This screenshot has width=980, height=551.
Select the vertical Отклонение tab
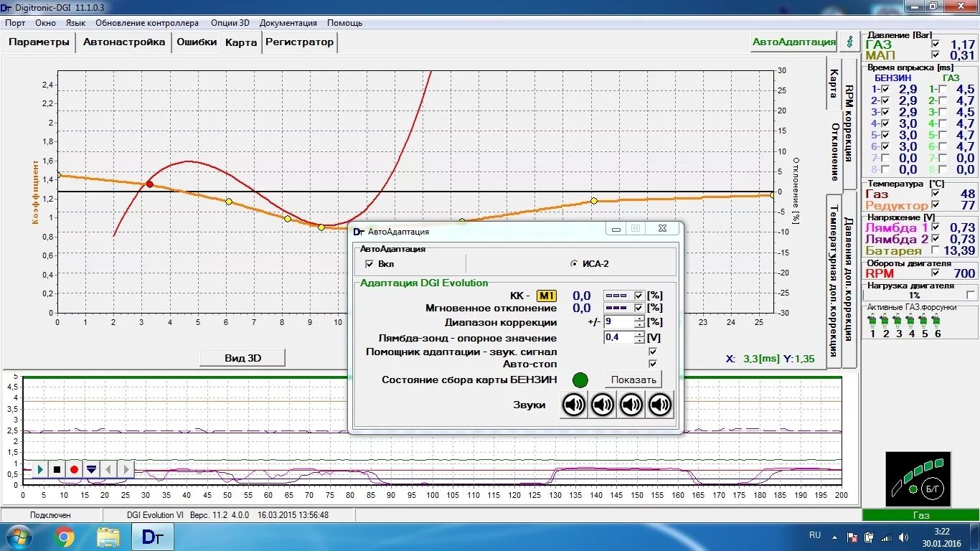[x=834, y=151]
